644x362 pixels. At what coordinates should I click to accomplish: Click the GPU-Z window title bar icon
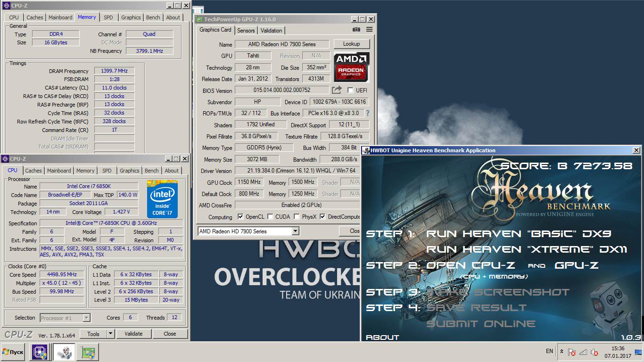point(199,19)
